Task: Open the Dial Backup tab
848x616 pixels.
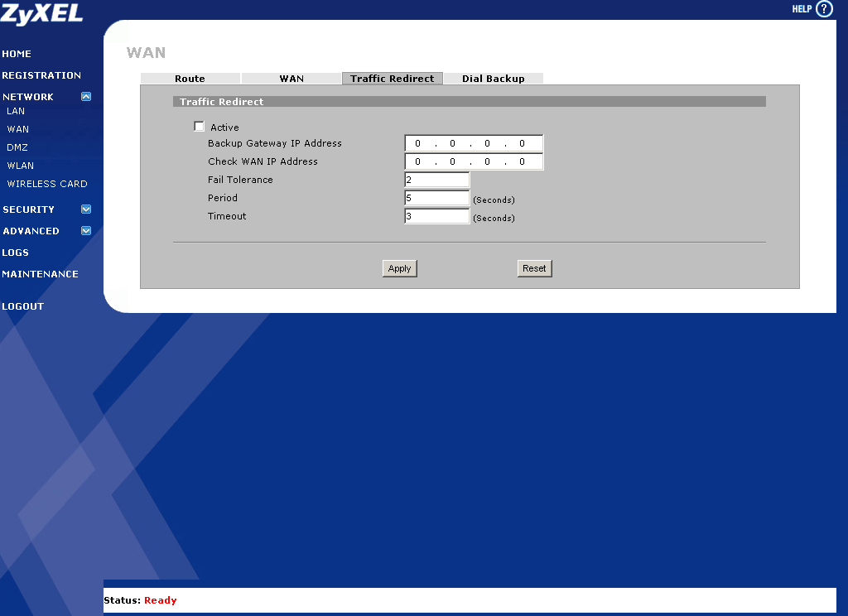Action: point(494,79)
